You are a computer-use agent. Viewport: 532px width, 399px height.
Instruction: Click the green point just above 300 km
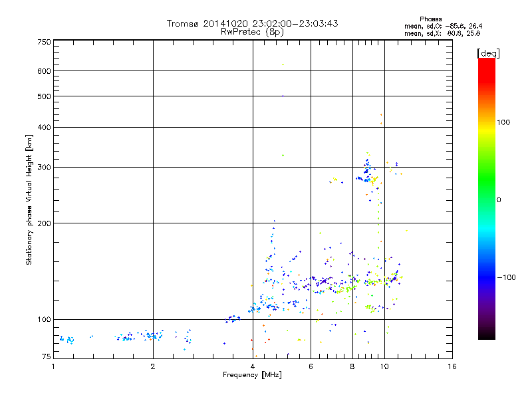click(283, 156)
